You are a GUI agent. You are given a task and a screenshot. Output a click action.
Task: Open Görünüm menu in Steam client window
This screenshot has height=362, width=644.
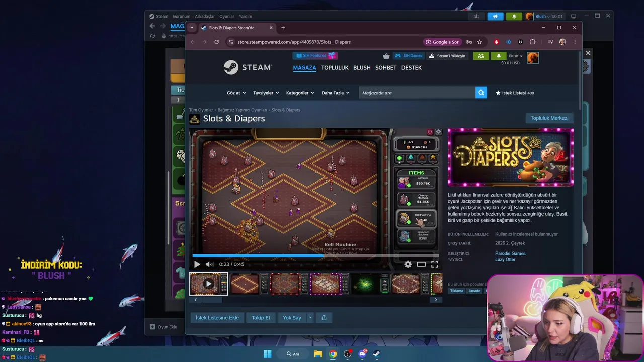181,16
